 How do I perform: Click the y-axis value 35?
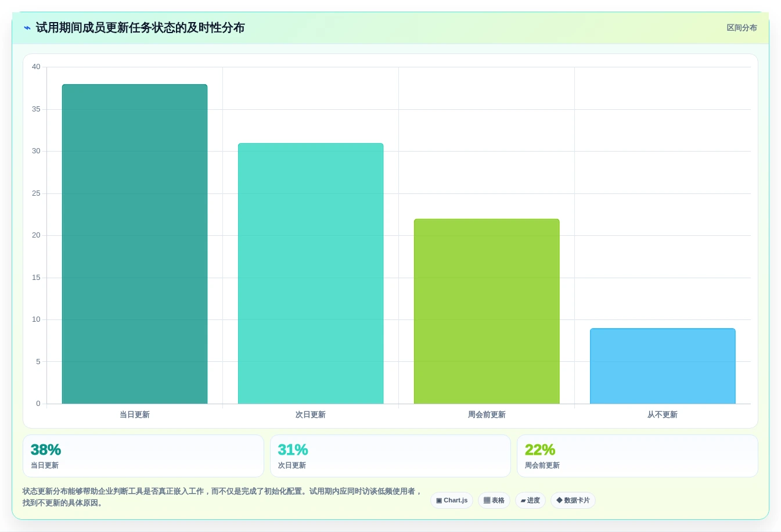36,109
